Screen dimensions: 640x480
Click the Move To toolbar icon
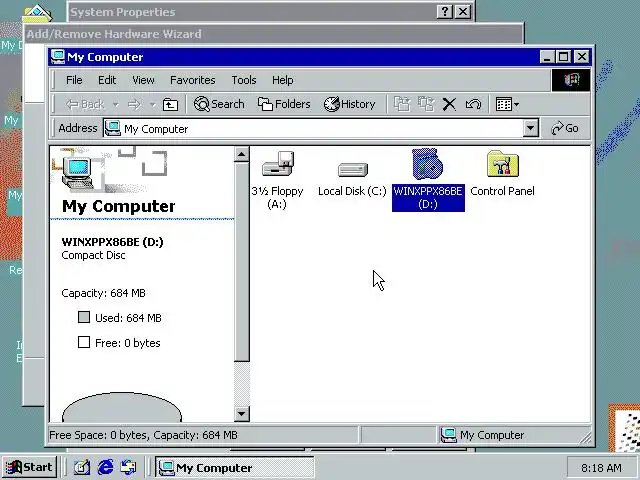pyautogui.click(x=402, y=104)
